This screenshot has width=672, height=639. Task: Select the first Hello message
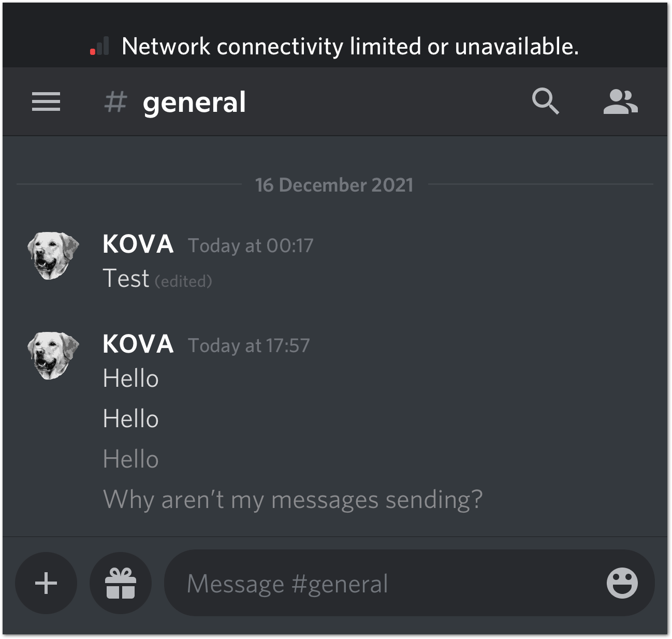click(x=130, y=379)
